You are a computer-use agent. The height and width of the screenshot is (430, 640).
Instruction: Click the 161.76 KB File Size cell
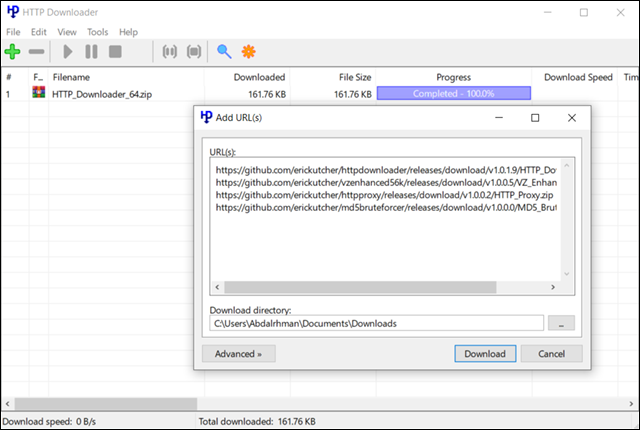click(353, 94)
